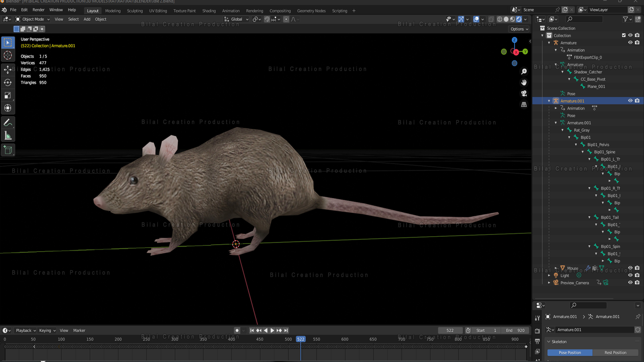This screenshot has width=644, height=362.
Task: Open Marker menu in timeline
Action: pyautogui.click(x=79, y=330)
